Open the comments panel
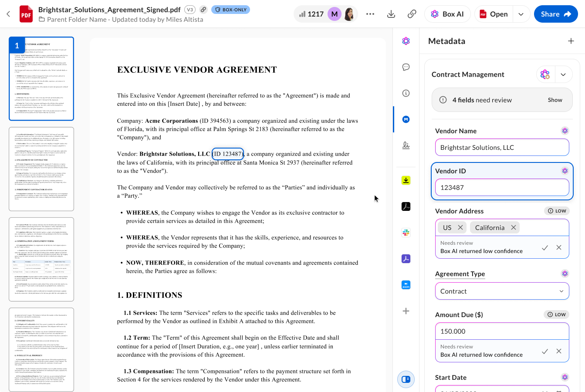Image resolution: width=585 pixels, height=392 pixels. coord(406,67)
